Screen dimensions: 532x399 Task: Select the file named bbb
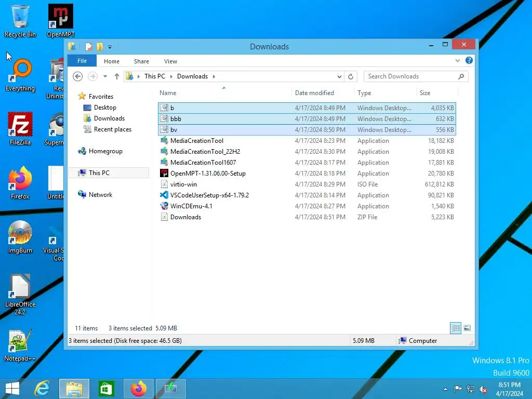point(307,119)
